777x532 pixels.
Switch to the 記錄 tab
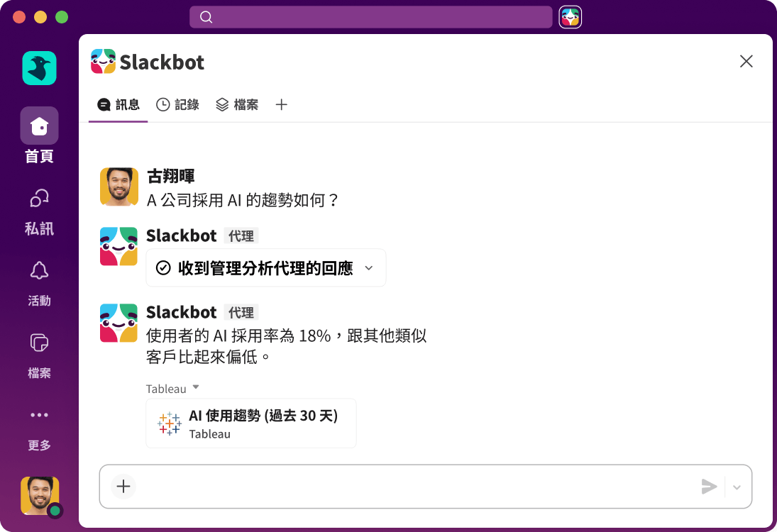[x=178, y=104]
